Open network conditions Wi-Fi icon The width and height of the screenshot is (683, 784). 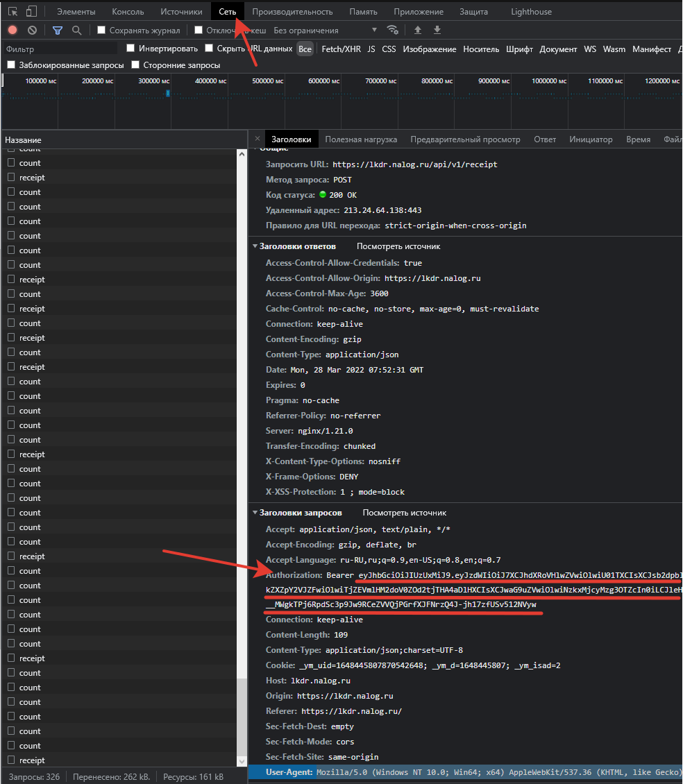tap(393, 31)
